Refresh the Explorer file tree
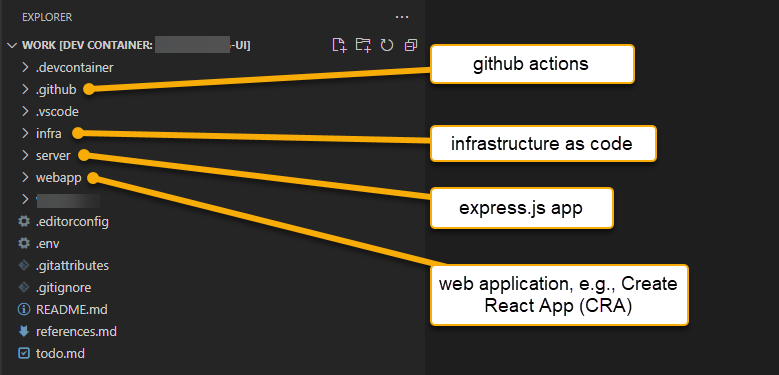 tap(387, 45)
